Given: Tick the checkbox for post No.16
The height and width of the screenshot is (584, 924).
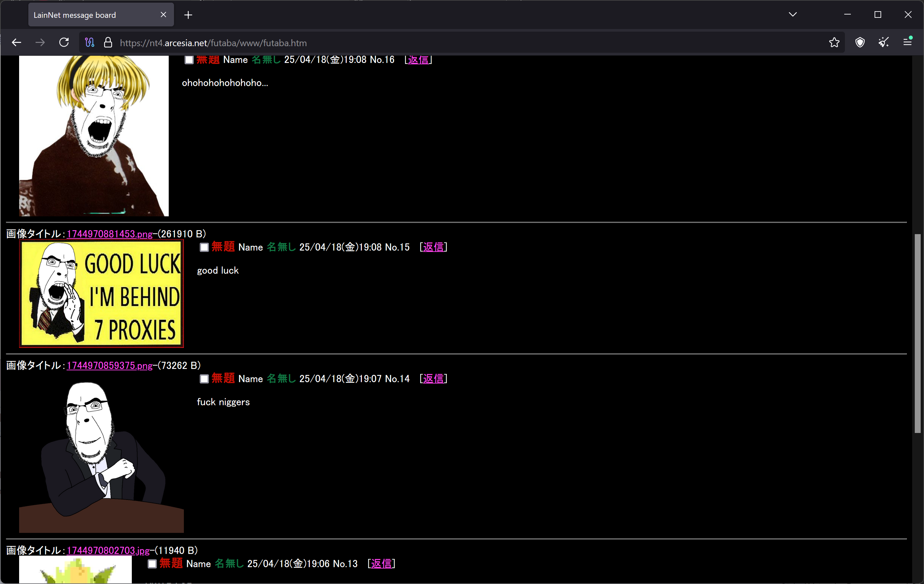Looking at the screenshot, I should click(x=189, y=60).
